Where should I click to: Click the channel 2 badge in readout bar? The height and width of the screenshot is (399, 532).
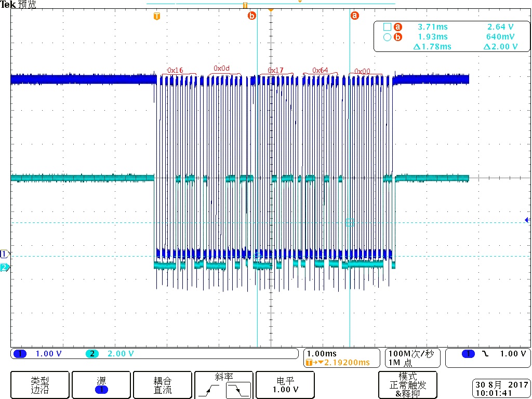(92, 354)
